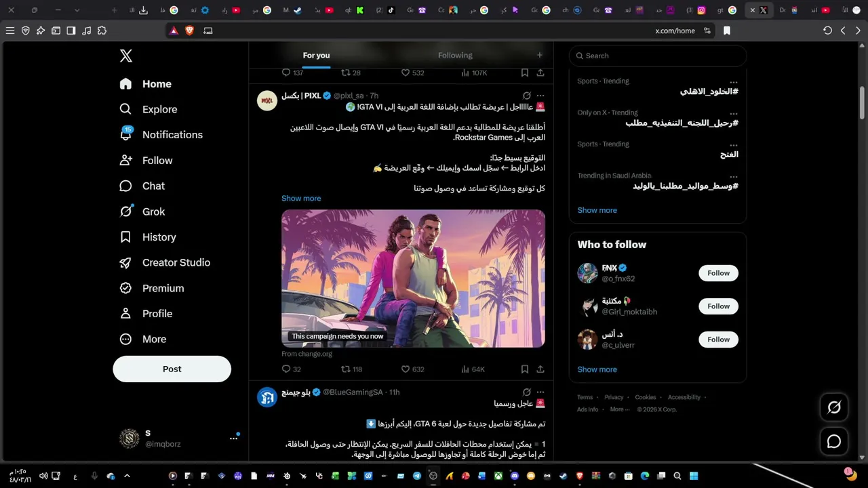Toggle the browser sidebar panel
This screenshot has width=868, height=488.
point(71,30)
